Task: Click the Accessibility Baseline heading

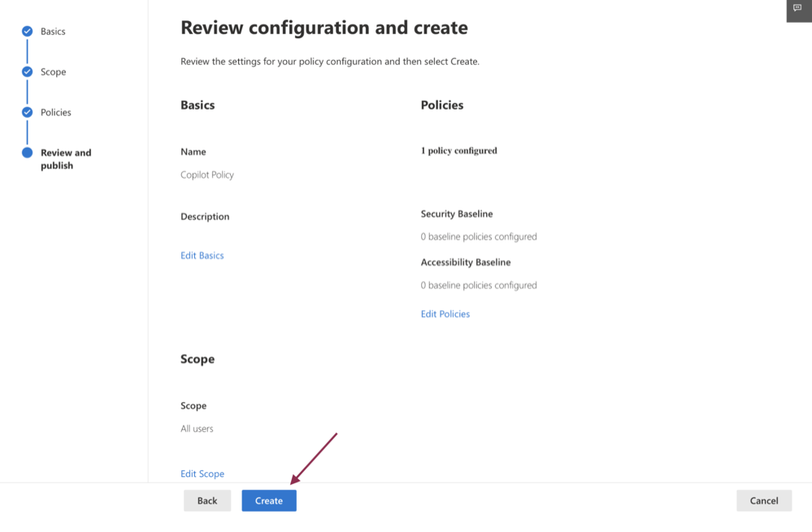Action: [x=466, y=262]
